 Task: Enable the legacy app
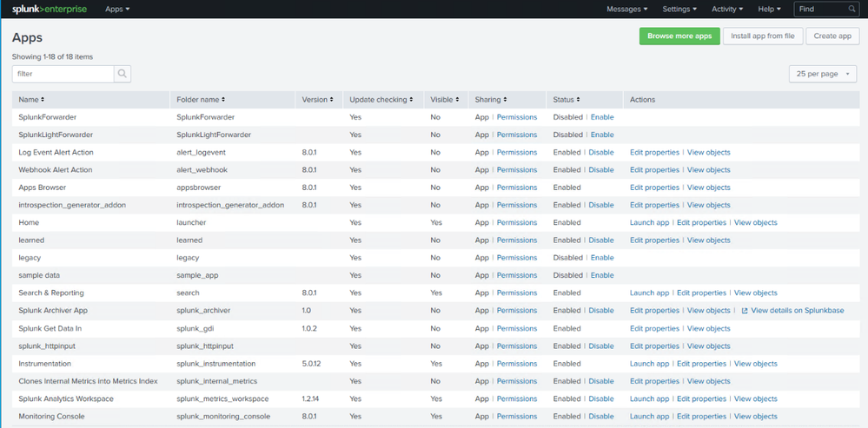click(x=602, y=258)
